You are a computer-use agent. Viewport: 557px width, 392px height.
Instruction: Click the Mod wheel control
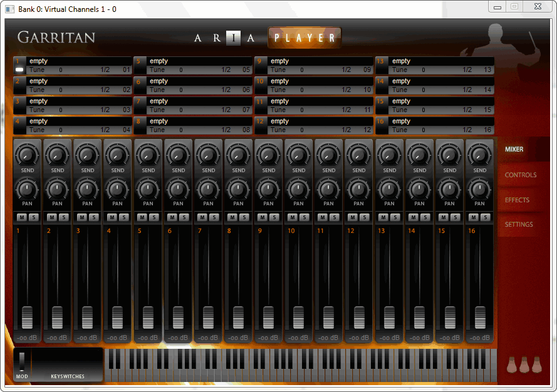coord(22,361)
